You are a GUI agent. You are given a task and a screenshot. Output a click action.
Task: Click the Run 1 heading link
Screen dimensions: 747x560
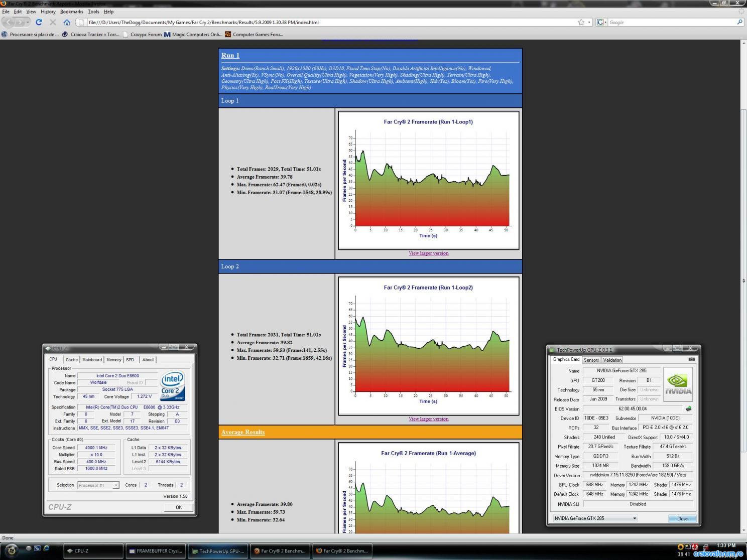point(230,55)
